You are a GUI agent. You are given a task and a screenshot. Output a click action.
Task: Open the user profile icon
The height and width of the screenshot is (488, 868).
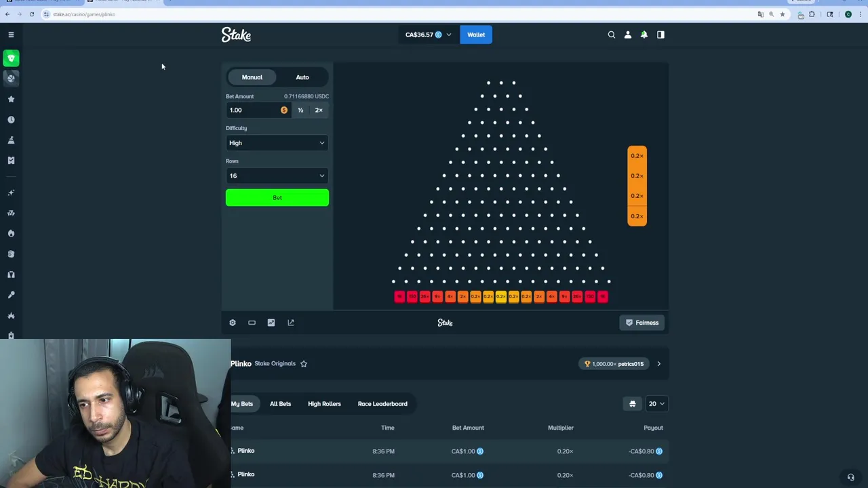coord(627,35)
